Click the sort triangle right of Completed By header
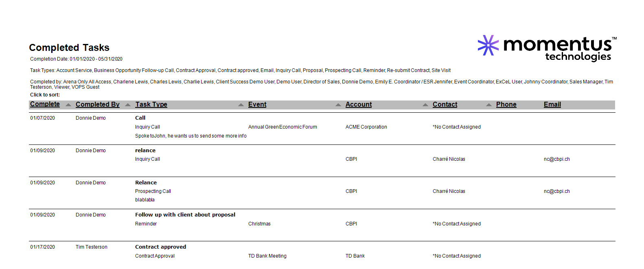 point(128,105)
